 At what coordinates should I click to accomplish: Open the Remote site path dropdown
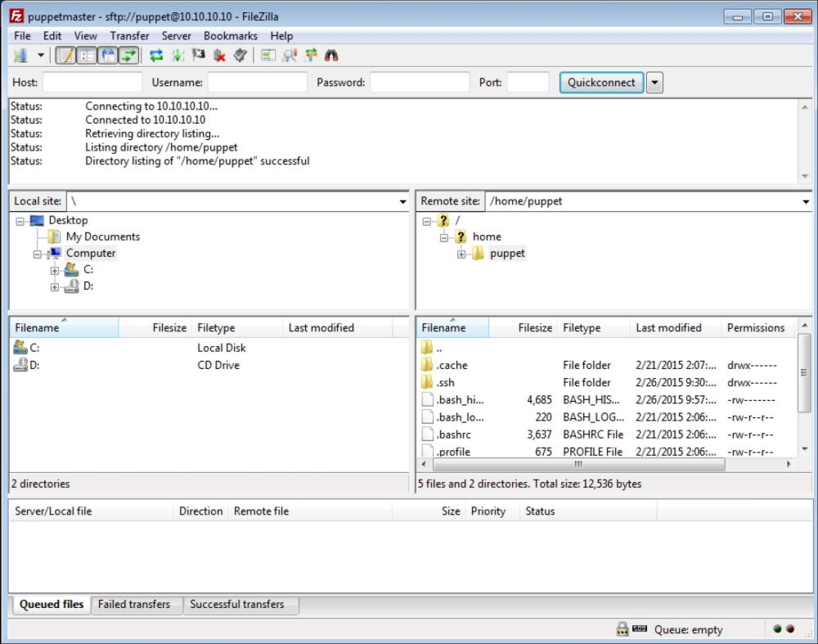807,201
